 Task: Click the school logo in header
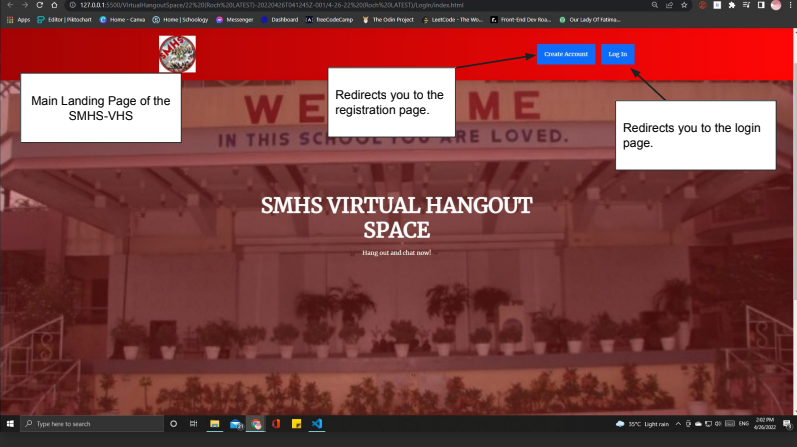tap(177, 54)
